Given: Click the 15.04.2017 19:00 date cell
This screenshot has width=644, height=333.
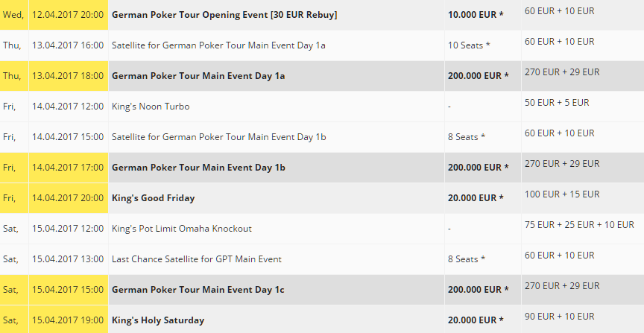Looking at the screenshot, I should pyautogui.click(x=68, y=320).
